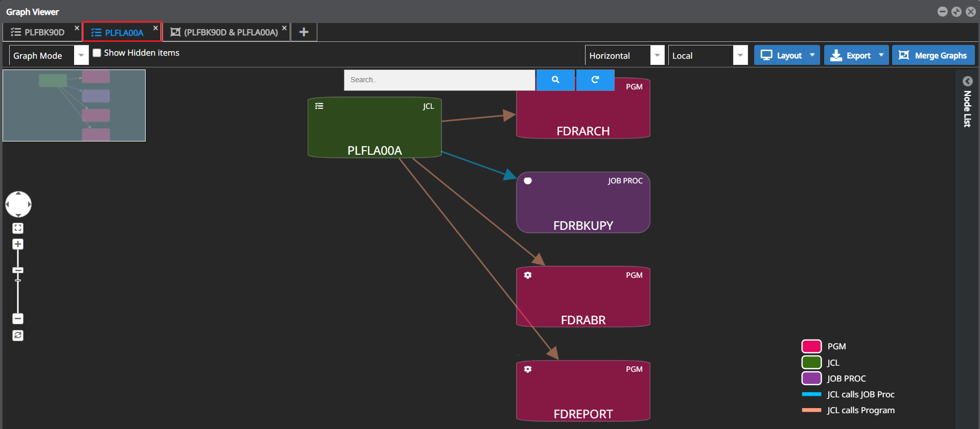Close the PLFBK90D tab
The width and height of the screenshot is (980, 429).
(77, 28)
